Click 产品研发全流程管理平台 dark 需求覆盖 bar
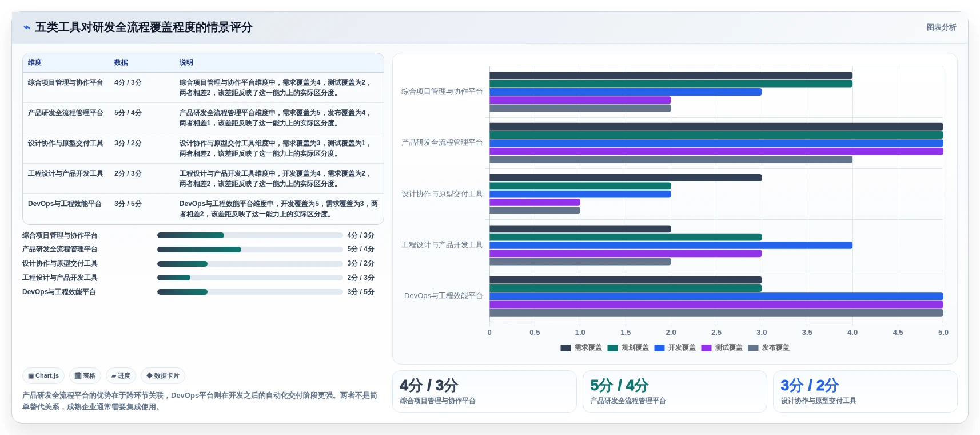 coord(716,126)
